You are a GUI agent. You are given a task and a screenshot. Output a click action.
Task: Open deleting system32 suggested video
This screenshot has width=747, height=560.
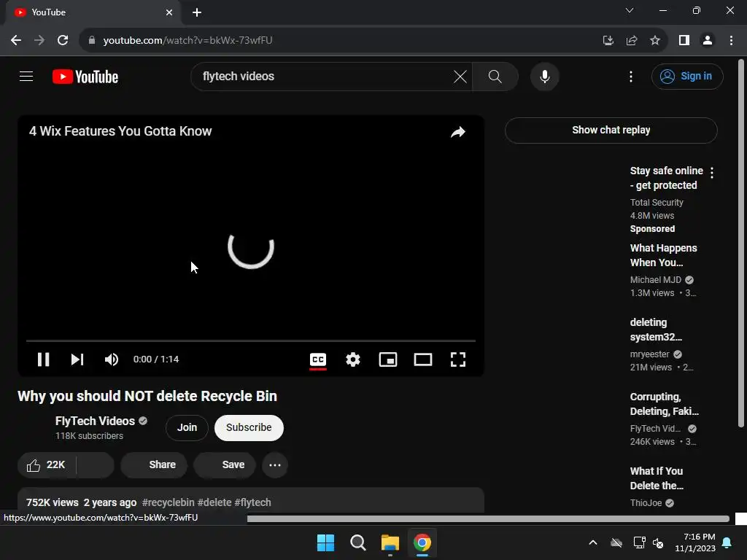pyautogui.click(x=656, y=330)
